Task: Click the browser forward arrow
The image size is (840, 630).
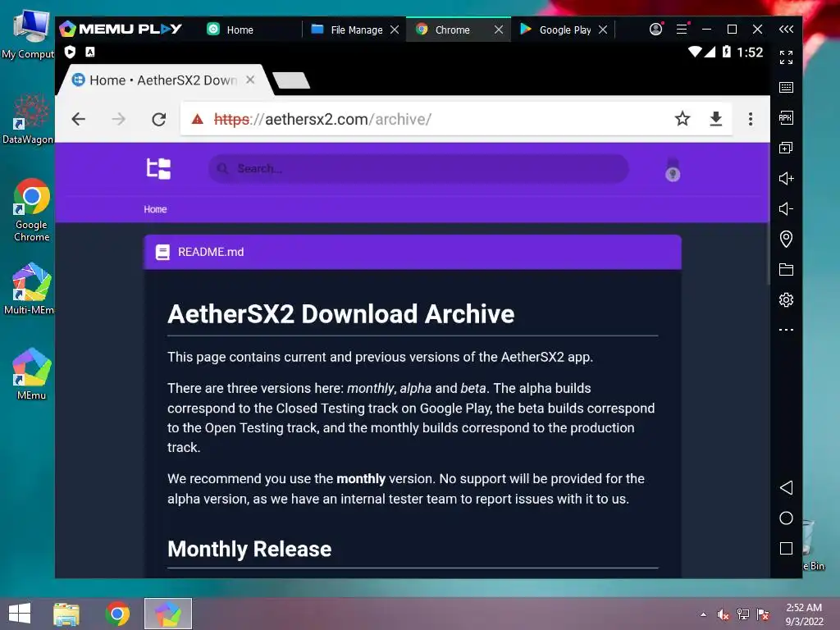Action: tap(118, 119)
